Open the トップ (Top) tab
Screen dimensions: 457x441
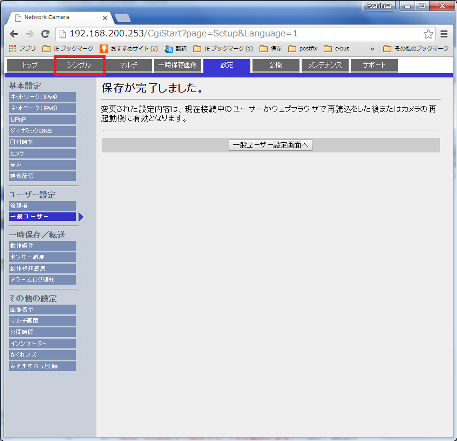30,65
